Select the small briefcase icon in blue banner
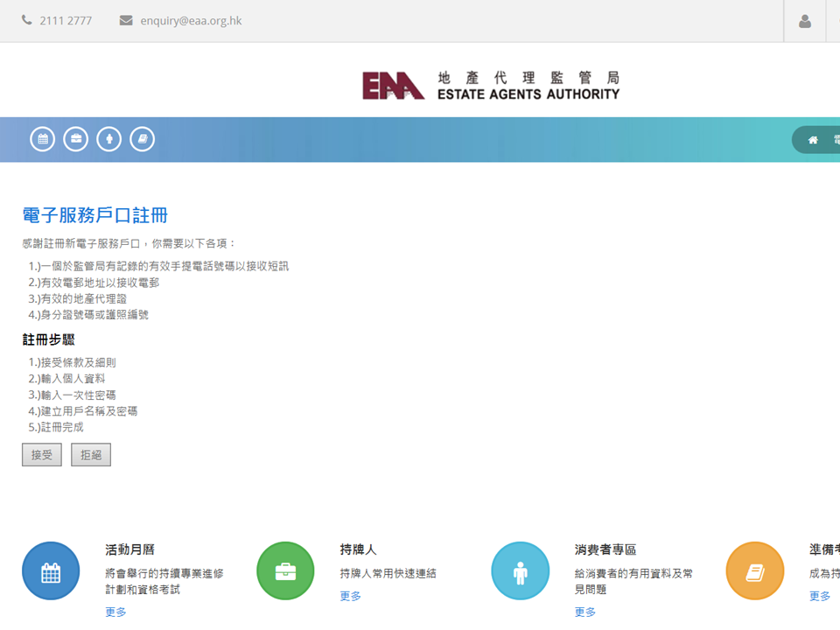Screen dimensions: 840x630 (76, 139)
